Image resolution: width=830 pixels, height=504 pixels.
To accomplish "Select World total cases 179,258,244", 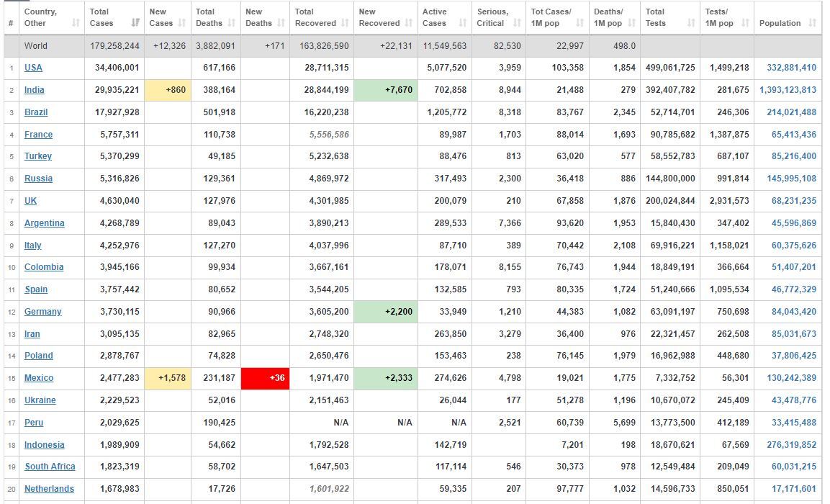I will click(x=115, y=45).
